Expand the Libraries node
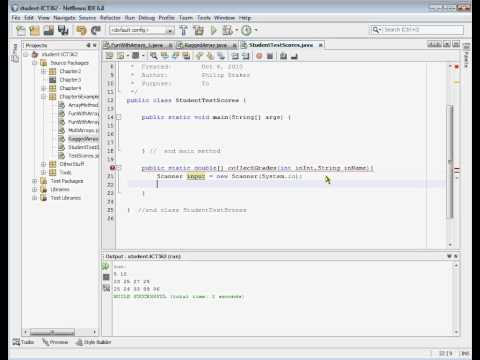Viewport: 480px width, 360px height. [x=34, y=189]
